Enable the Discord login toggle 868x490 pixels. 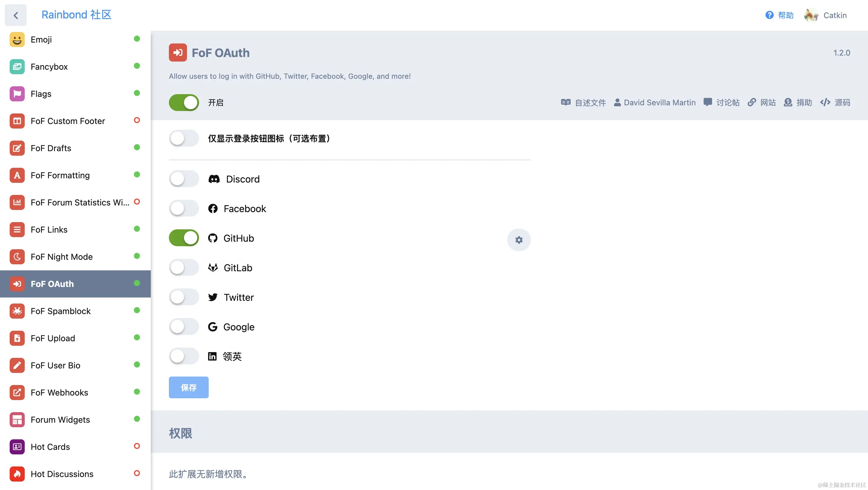tap(184, 179)
